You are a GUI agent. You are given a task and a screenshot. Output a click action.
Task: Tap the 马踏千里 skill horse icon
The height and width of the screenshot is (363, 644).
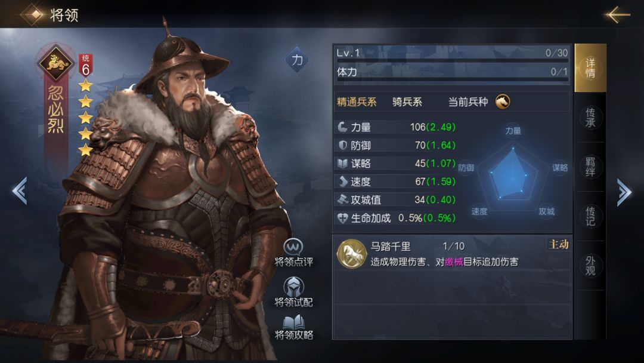click(351, 254)
